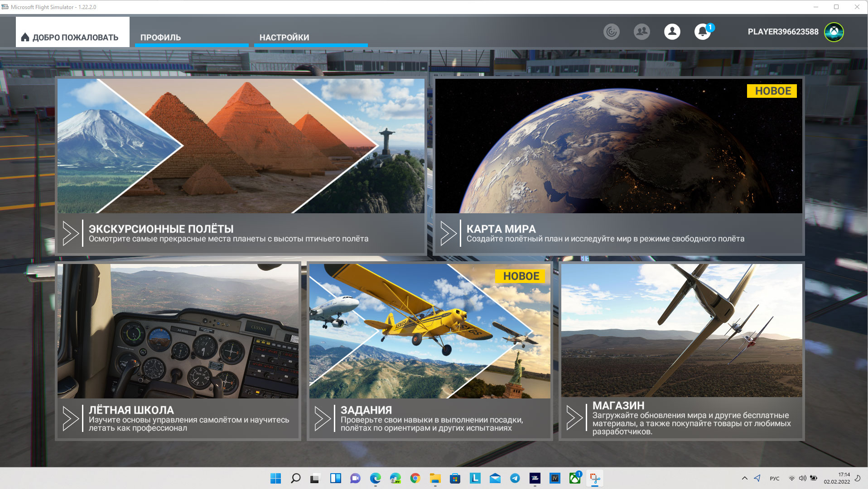Click arrow icon beside ЗАДАНИЯ
The height and width of the screenshot is (489, 868).
(323, 418)
